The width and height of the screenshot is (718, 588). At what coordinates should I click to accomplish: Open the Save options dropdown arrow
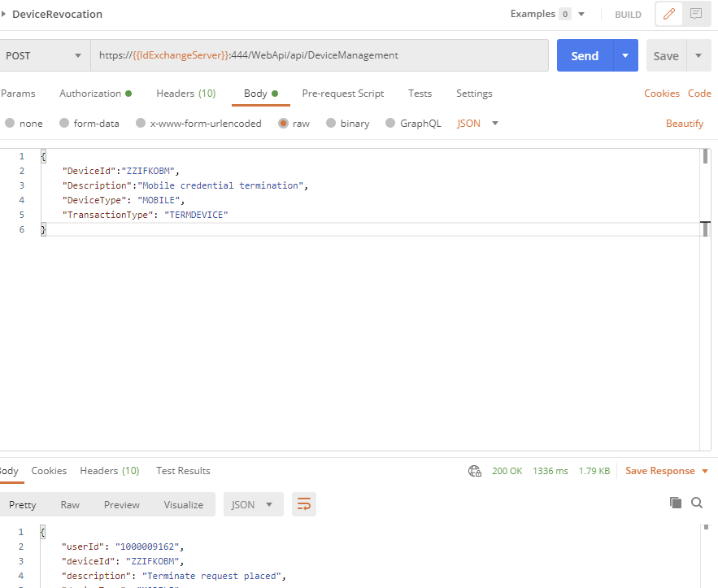pyautogui.click(x=698, y=55)
